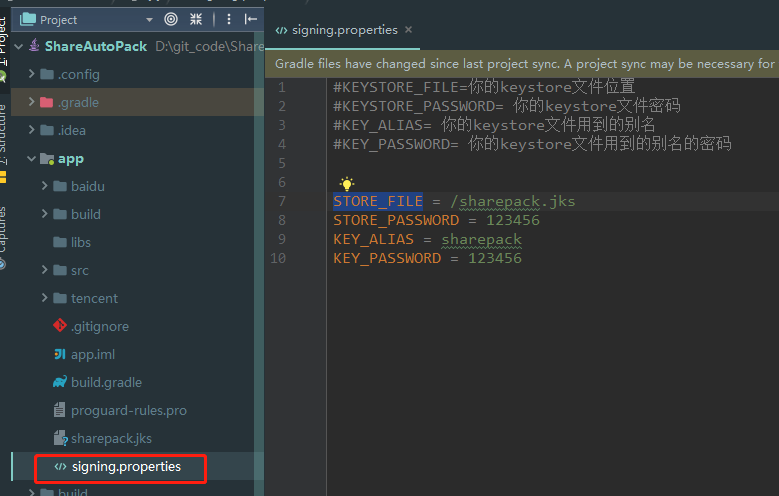Click the gradle elephant icon
The width and height of the screenshot is (779, 496).
coord(60,382)
